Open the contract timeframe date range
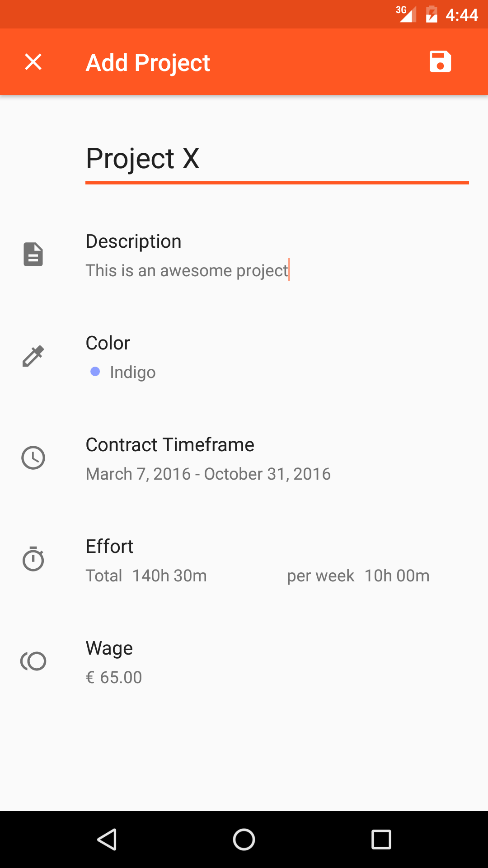 pyautogui.click(x=208, y=474)
